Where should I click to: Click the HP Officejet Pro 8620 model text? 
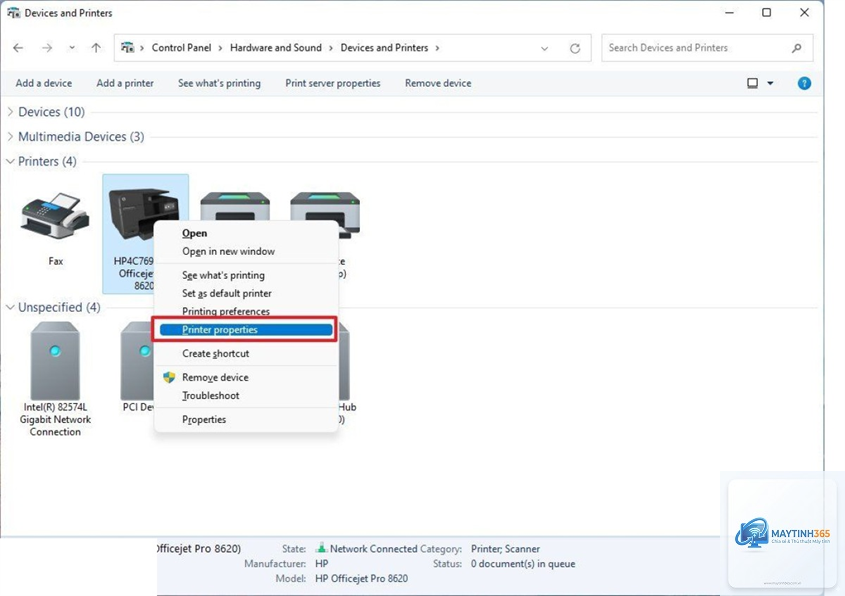coord(362,578)
